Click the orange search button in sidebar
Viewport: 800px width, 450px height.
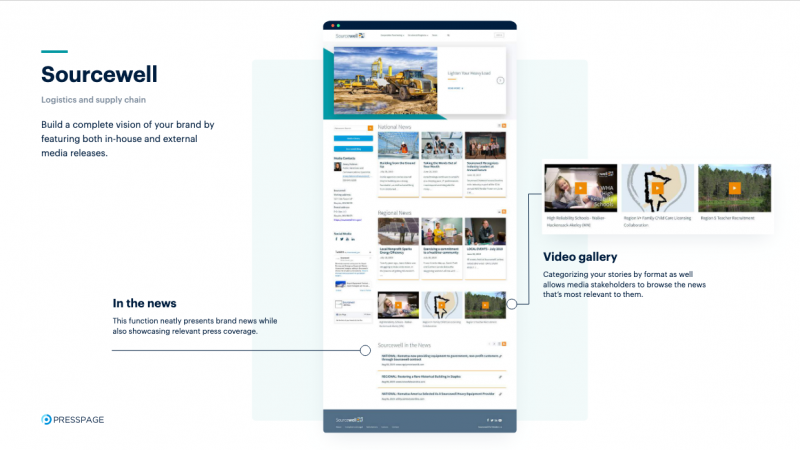pos(370,128)
